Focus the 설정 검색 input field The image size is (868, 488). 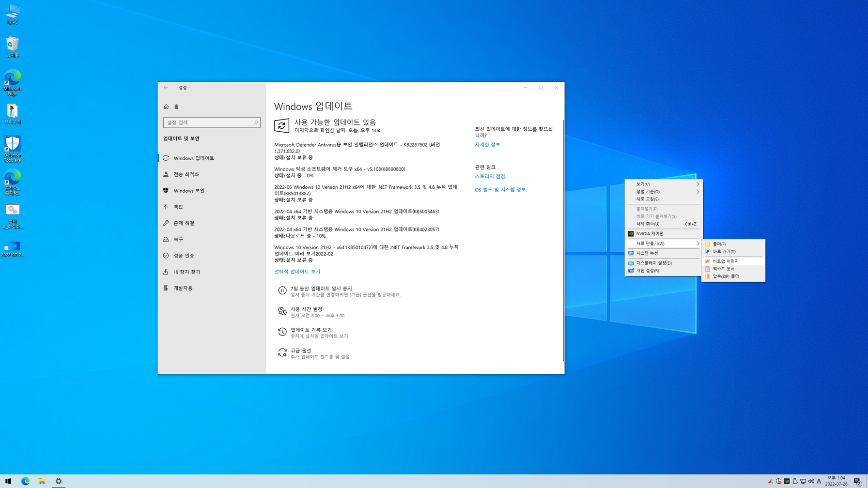(212, 123)
